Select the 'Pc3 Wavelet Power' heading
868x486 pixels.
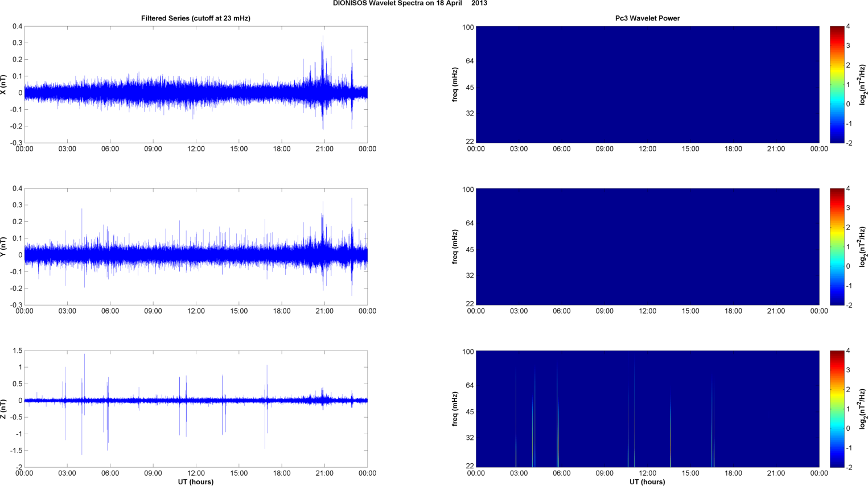(647, 18)
